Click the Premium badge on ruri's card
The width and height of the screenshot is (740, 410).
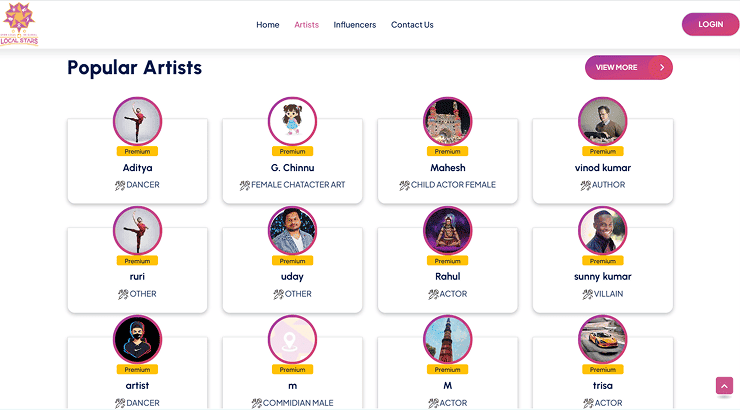coord(137,261)
